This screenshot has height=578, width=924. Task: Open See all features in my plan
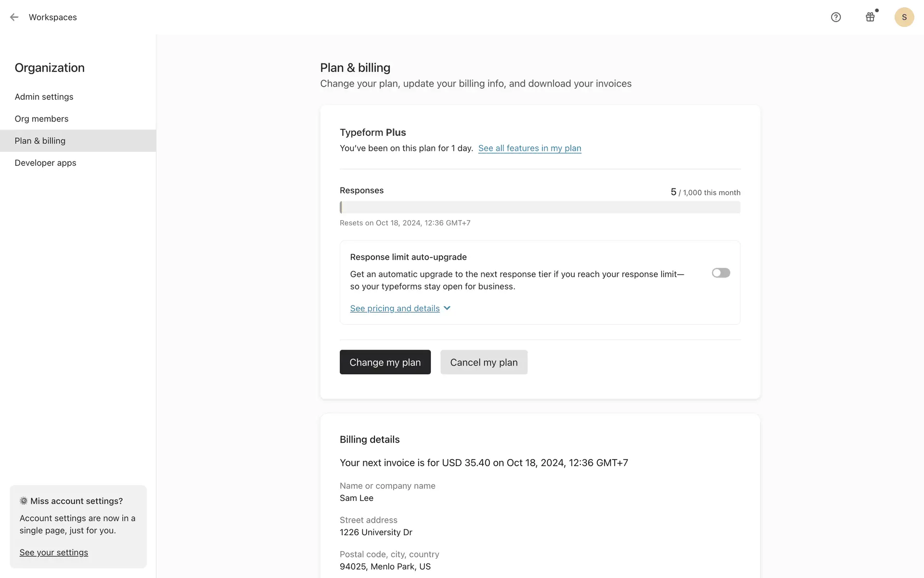point(529,148)
